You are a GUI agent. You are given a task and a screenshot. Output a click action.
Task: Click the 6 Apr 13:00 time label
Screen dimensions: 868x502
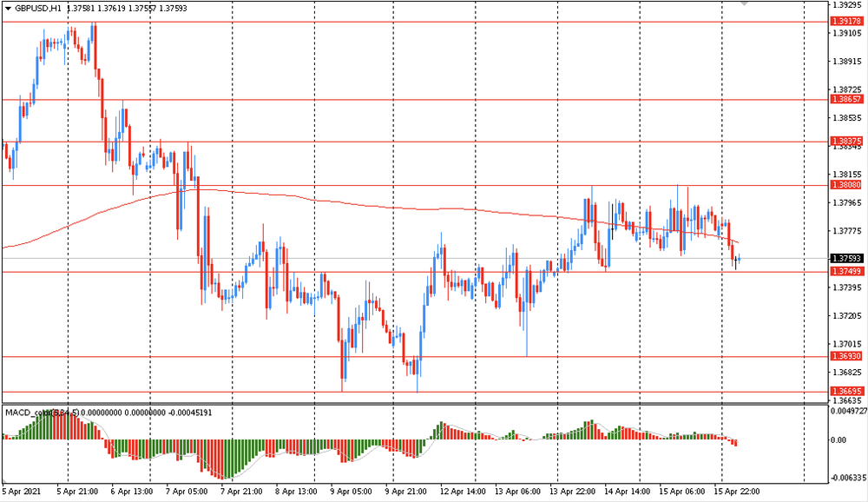132,492
